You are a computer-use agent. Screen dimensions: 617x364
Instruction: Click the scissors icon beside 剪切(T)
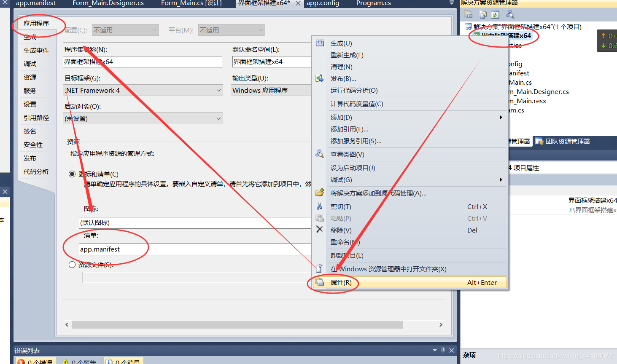click(x=320, y=206)
